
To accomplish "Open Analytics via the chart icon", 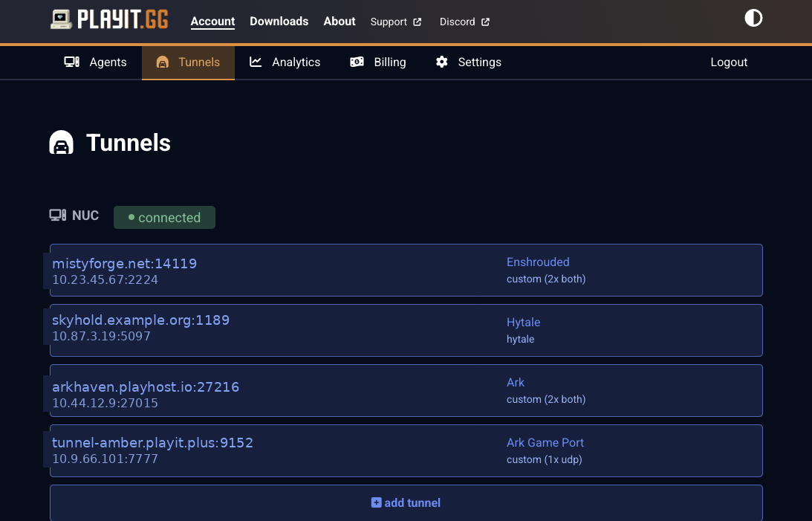I will point(254,62).
